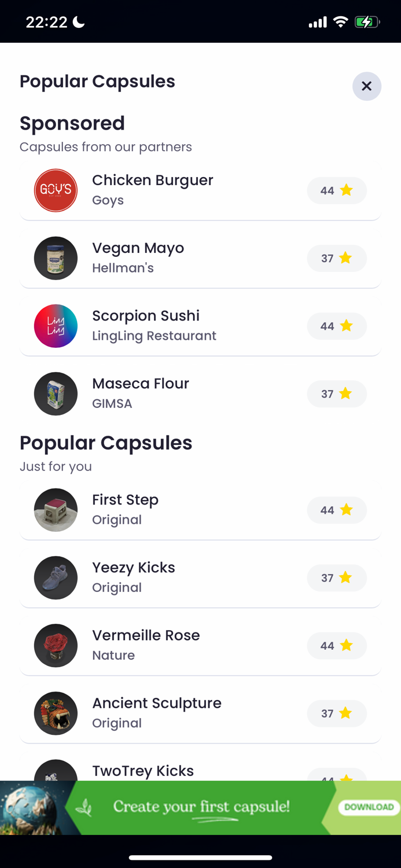401x868 pixels.
Task: Tap the Goys red logo icon
Action: coord(56,190)
